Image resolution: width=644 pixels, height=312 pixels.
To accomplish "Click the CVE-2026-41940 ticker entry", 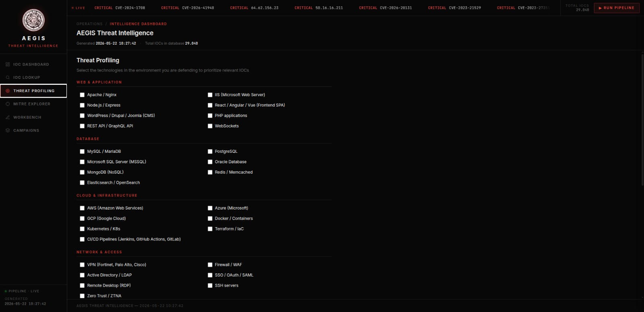I will [188, 8].
